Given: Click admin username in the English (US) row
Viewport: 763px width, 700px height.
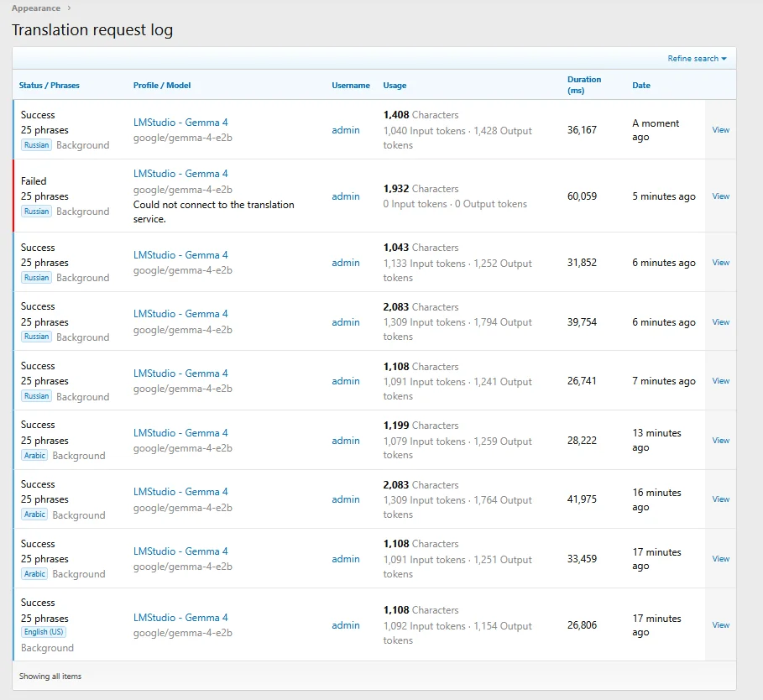Looking at the screenshot, I should pyautogui.click(x=346, y=625).
